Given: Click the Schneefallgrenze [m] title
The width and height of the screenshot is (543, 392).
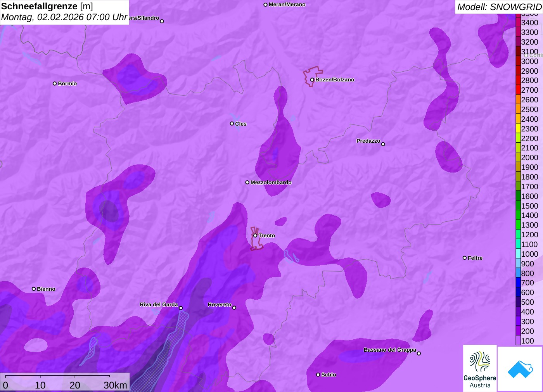Looking at the screenshot, I should 47,6.
